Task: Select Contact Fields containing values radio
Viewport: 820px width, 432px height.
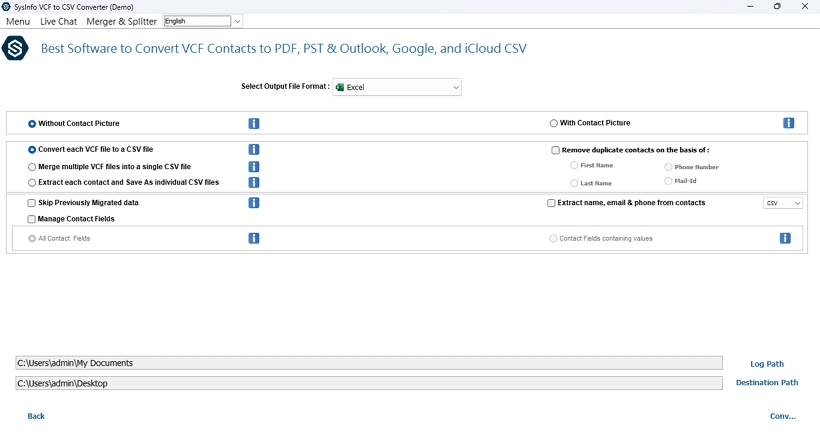Action: (553, 238)
